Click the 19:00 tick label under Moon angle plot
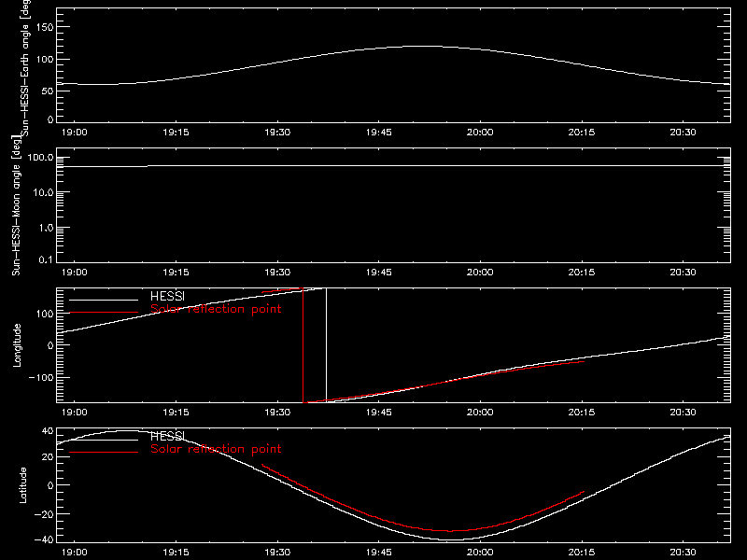This screenshot has width=747, height=560. (x=75, y=273)
